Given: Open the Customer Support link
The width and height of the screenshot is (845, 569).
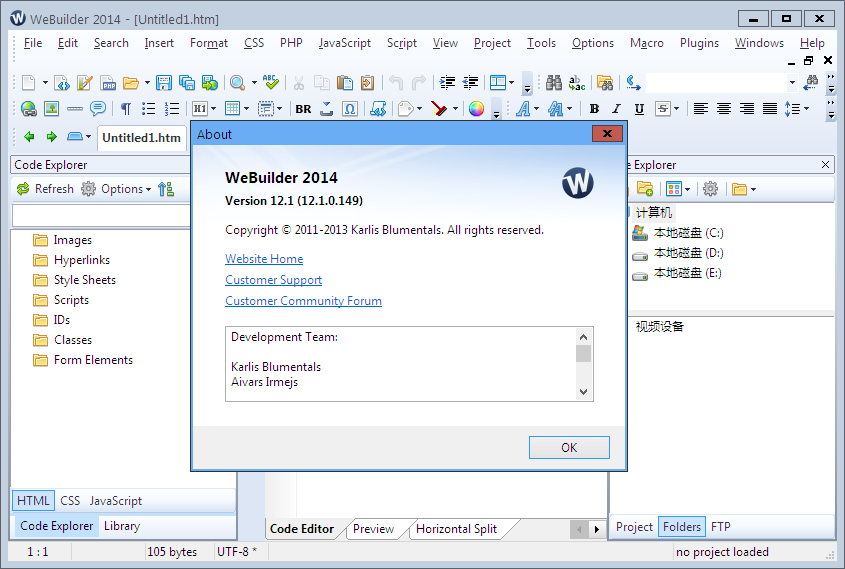Looking at the screenshot, I should click(273, 280).
